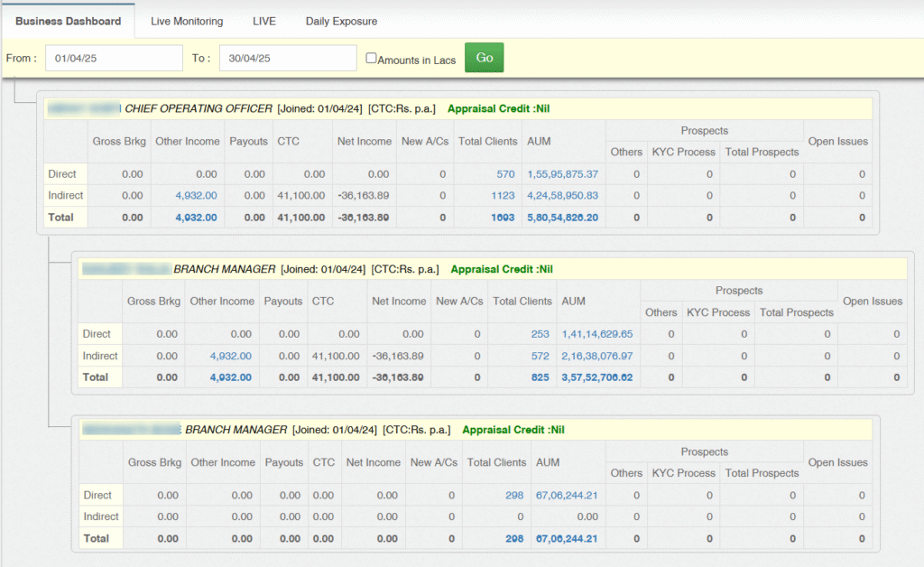Open the Daily Exposure tab
This screenshot has width=924, height=567.
point(340,21)
